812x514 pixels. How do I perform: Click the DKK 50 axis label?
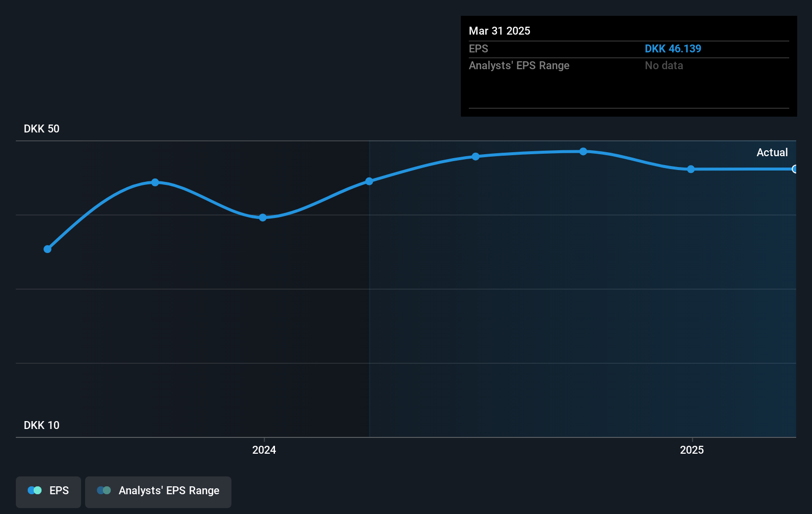pos(42,129)
